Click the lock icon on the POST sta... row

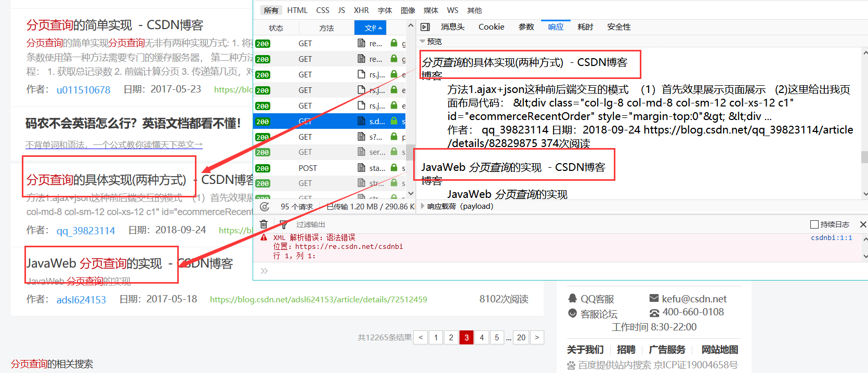pyautogui.click(x=394, y=168)
